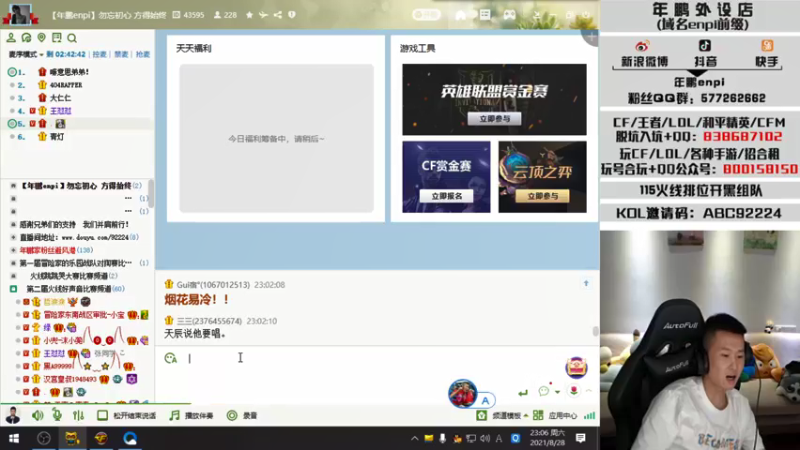Click the channel template green icon
The image size is (800, 450).
481,416
